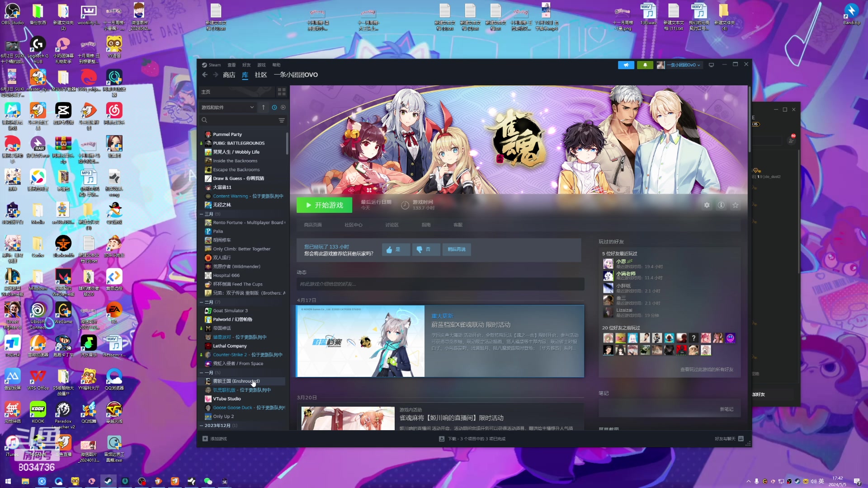The width and height of the screenshot is (868, 488).
Task: Open the library grid collections view icon
Action: tap(282, 92)
